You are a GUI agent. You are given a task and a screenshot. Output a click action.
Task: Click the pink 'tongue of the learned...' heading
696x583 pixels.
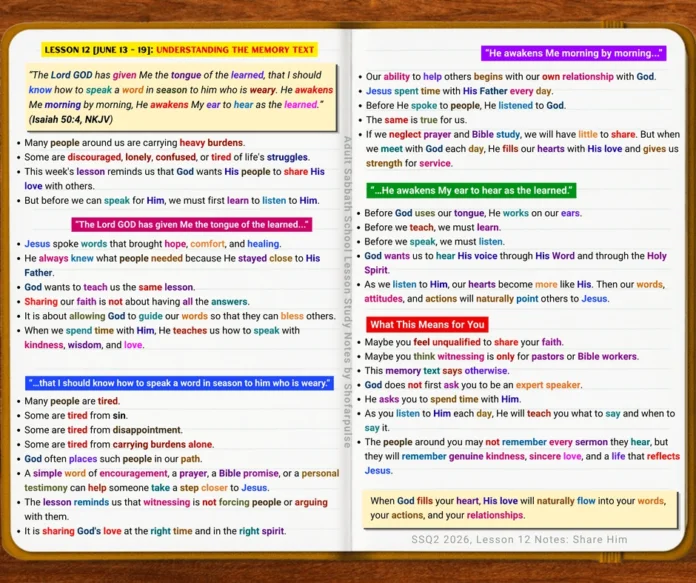coord(192,225)
